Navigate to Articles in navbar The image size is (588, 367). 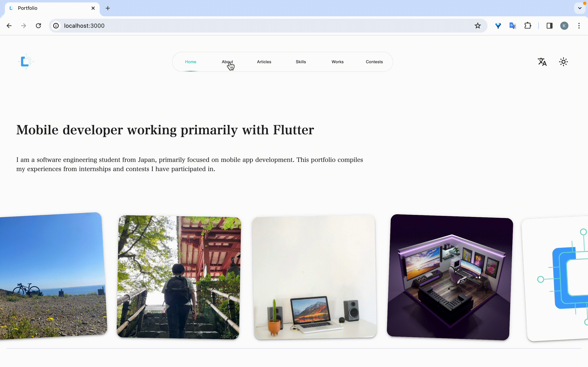coord(264,62)
